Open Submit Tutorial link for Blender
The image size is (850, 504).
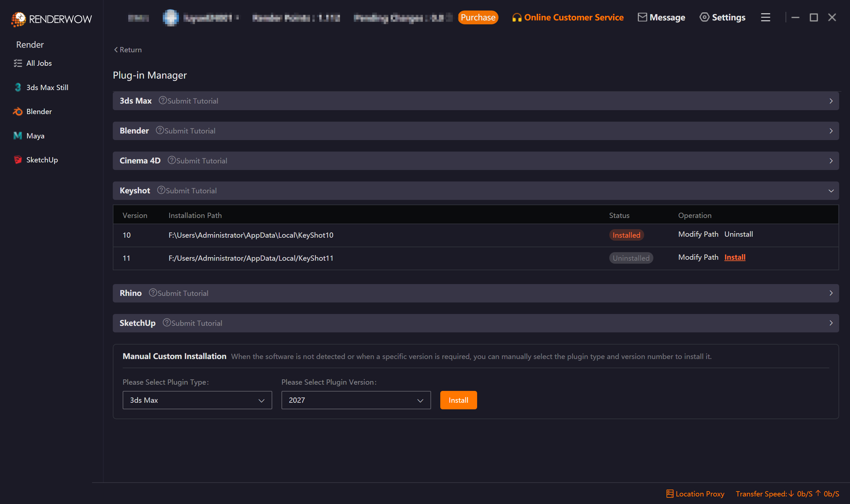pyautogui.click(x=190, y=131)
